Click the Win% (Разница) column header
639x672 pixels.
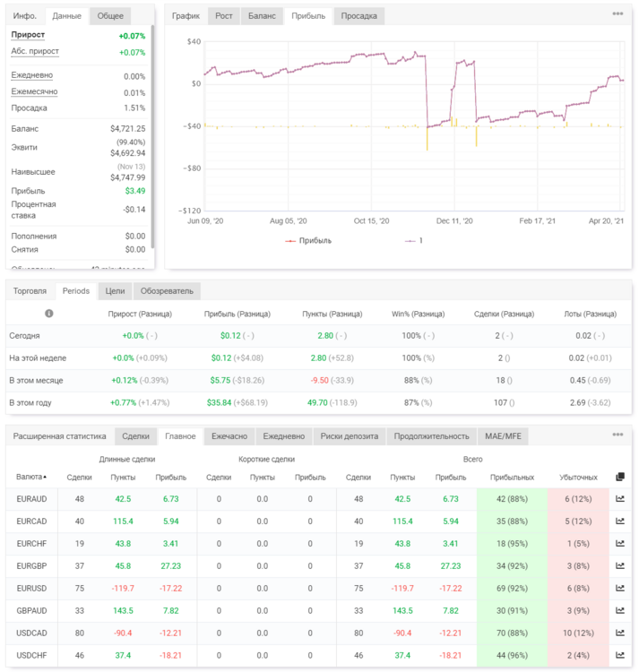pos(418,314)
